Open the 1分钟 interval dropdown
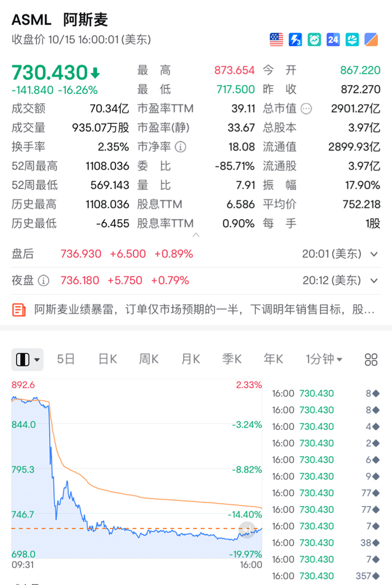This screenshot has width=392, height=585. point(324,359)
